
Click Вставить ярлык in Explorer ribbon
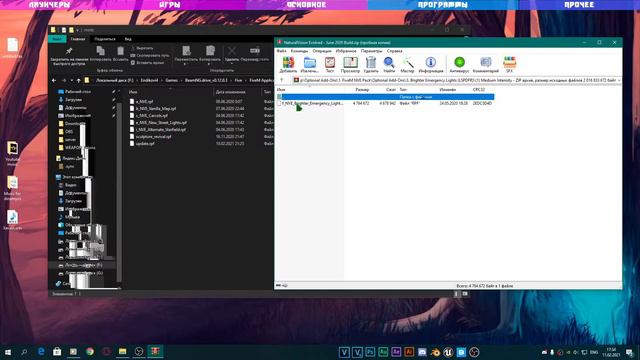pos(147,63)
